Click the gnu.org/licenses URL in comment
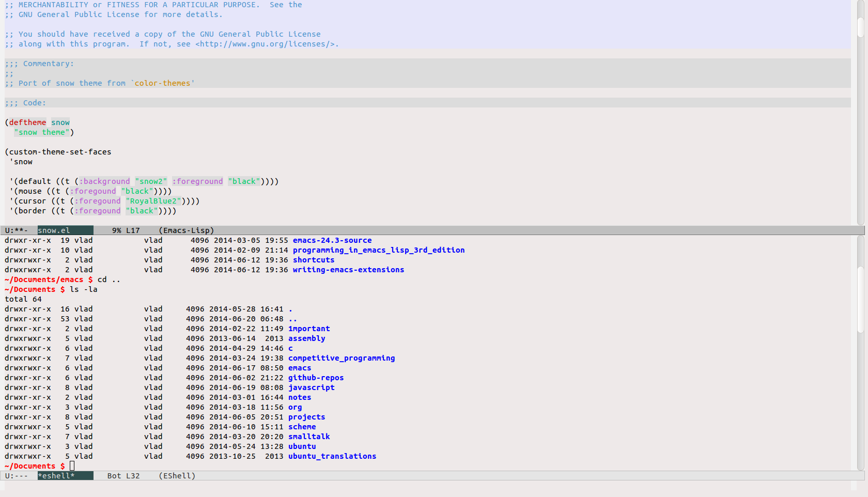 [265, 44]
